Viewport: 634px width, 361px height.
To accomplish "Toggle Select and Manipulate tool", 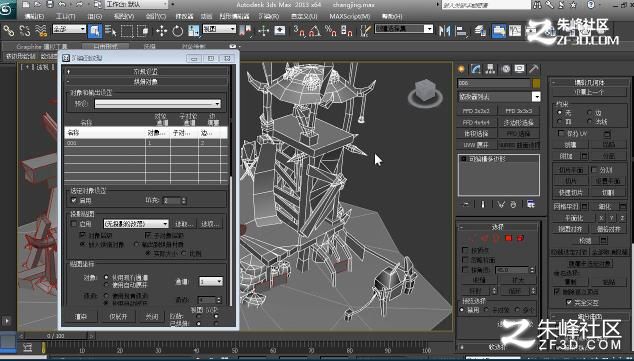I will [263, 31].
